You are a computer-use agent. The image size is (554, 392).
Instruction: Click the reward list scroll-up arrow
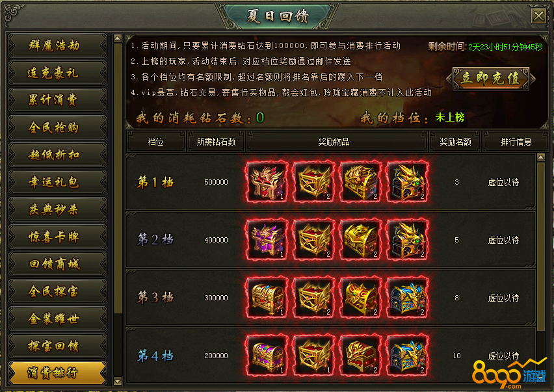[540, 157]
